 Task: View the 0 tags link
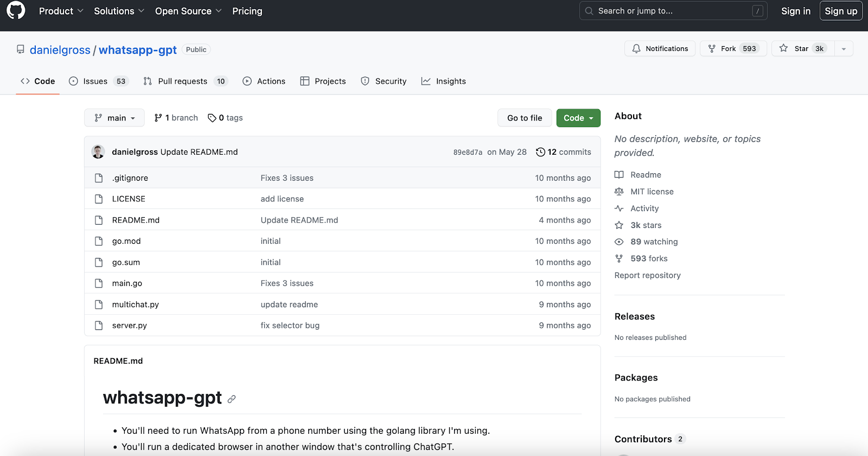click(225, 118)
